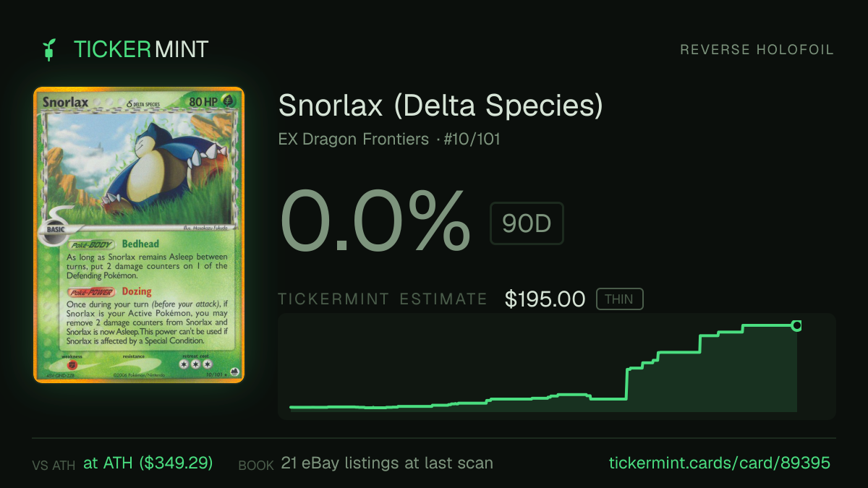Open tickermint.cards/card/89395 link
The image size is (868, 488).
click(x=719, y=463)
